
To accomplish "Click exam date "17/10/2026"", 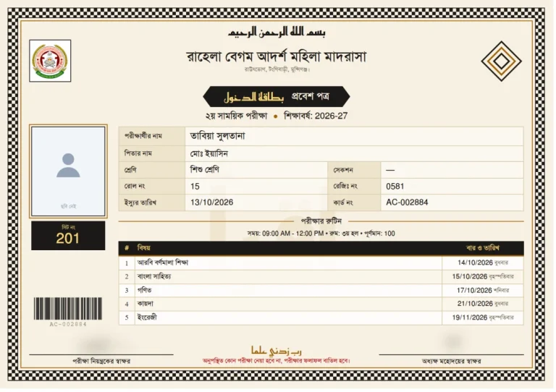I will coord(474,290).
